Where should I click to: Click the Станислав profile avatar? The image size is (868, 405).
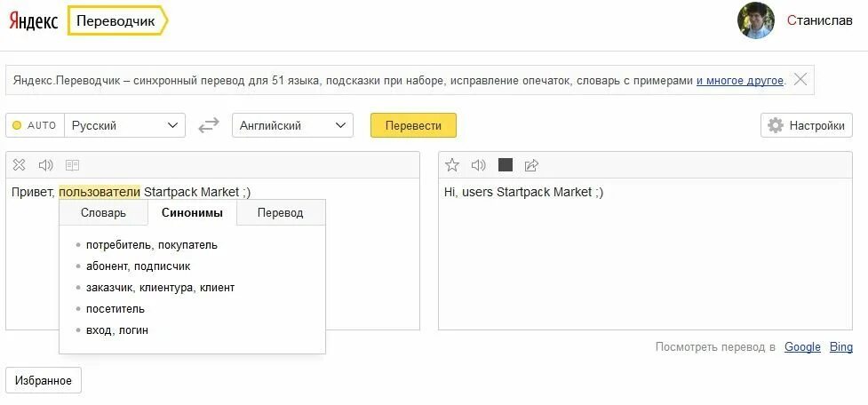tap(756, 21)
